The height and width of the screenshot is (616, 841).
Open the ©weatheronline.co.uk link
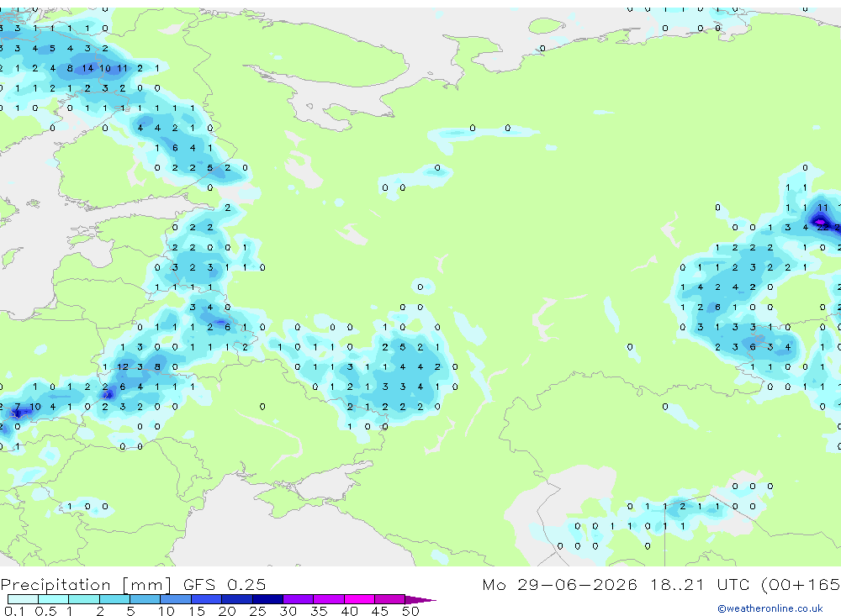pyautogui.click(x=770, y=608)
